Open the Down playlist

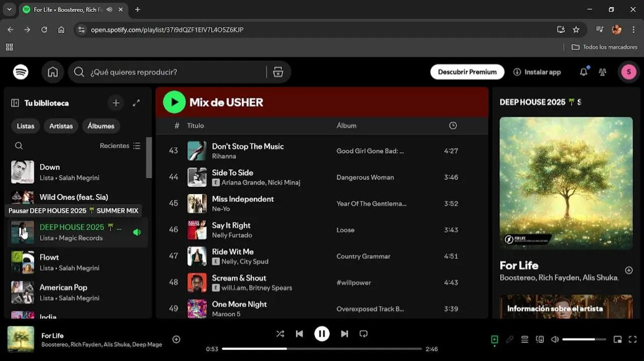(x=78, y=172)
